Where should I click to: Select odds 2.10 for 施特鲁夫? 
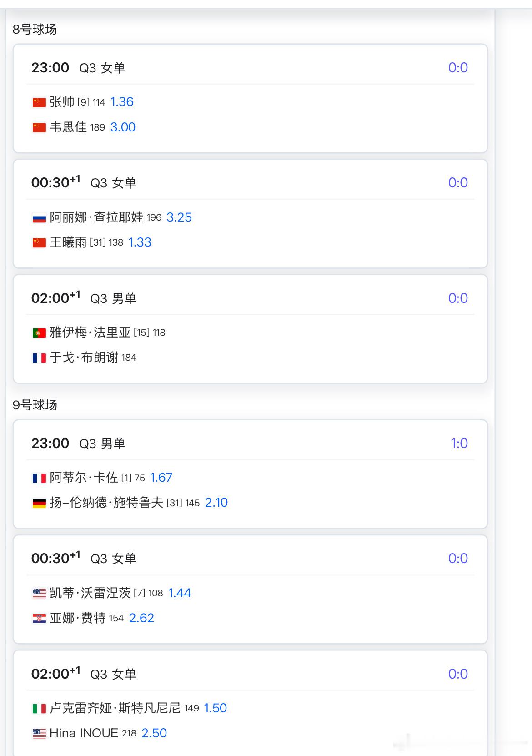coord(216,503)
